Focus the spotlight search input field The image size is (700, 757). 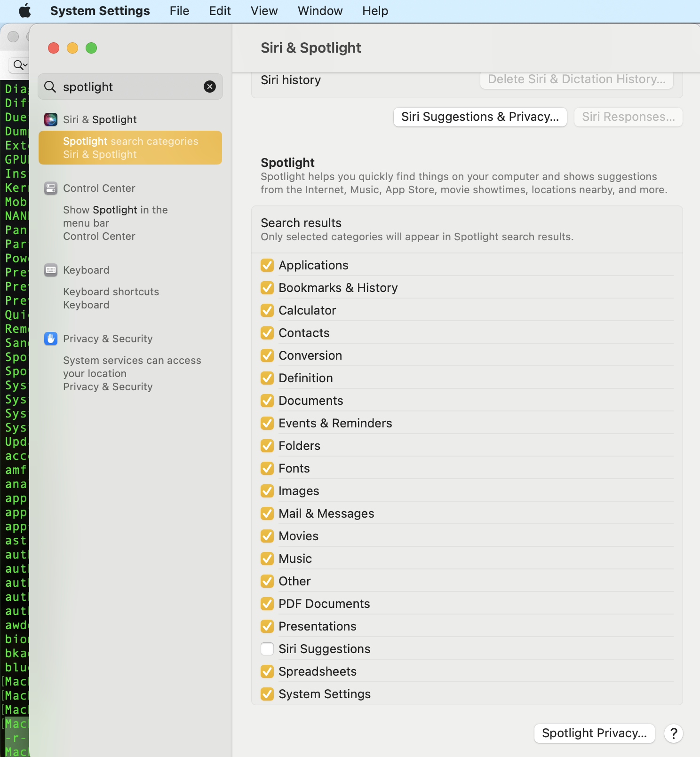[x=130, y=87]
